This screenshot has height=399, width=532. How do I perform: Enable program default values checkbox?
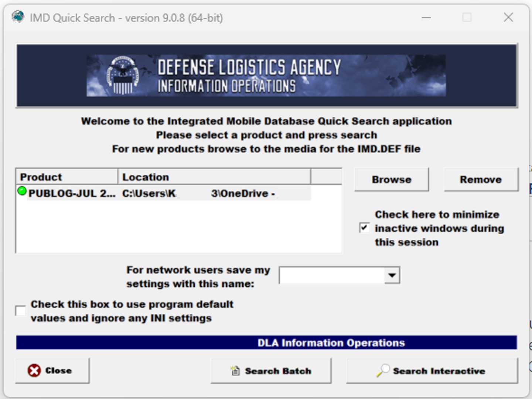[21, 311]
